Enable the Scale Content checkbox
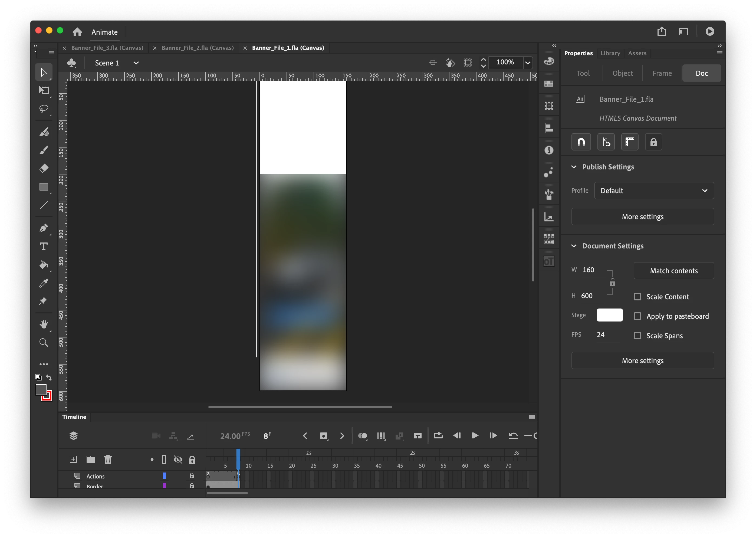Image resolution: width=756 pixels, height=538 pixels. coord(637,297)
